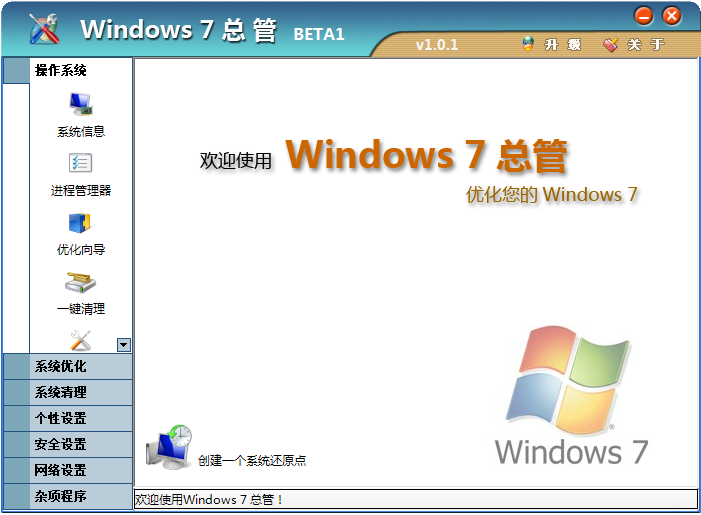Click the system restore point computer icon

(169, 447)
